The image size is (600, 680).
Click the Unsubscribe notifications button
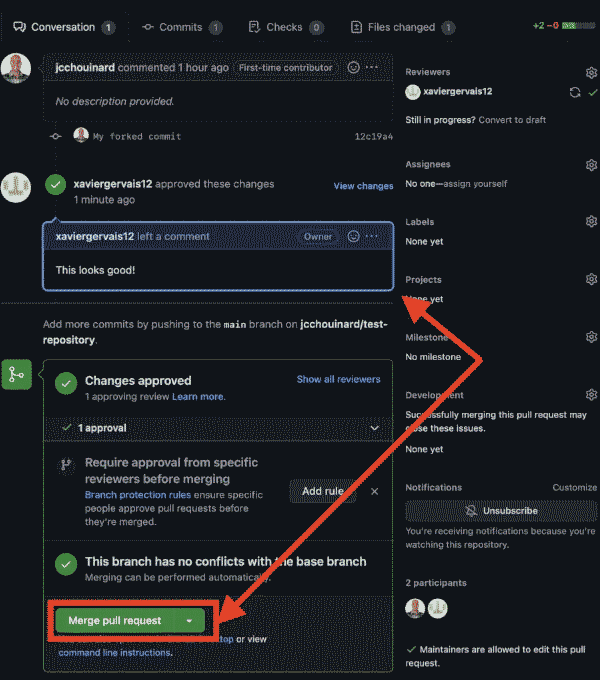[x=500, y=510]
